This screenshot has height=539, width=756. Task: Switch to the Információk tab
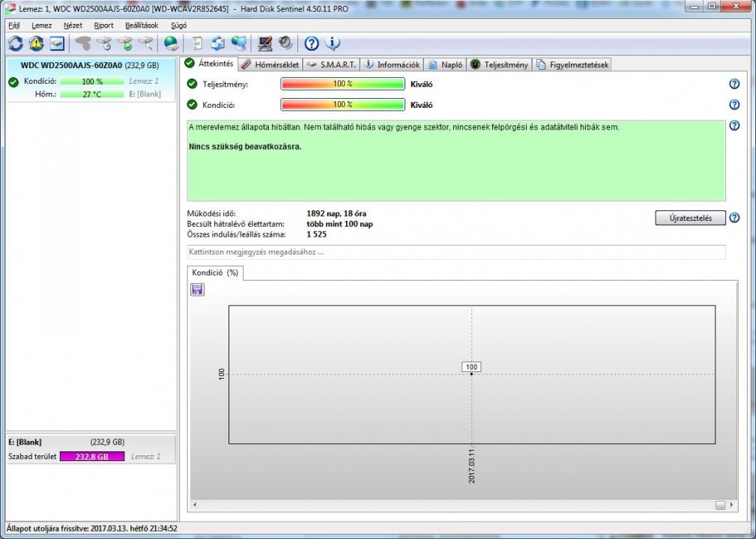pos(392,64)
